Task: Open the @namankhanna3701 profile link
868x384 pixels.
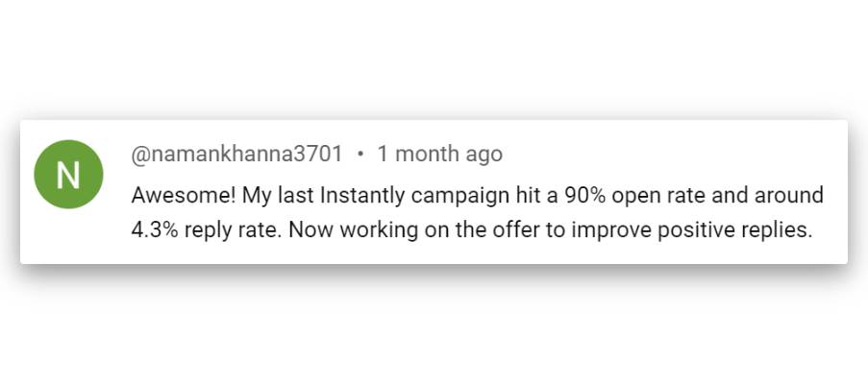Action: pyautogui.click(x=236, y=154)
